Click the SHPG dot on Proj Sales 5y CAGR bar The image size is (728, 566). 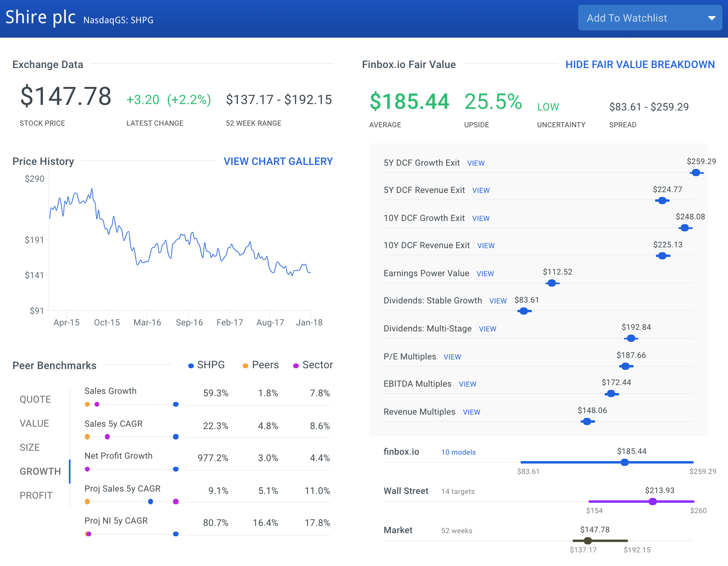pyautogui.click(x=151, y=502)
